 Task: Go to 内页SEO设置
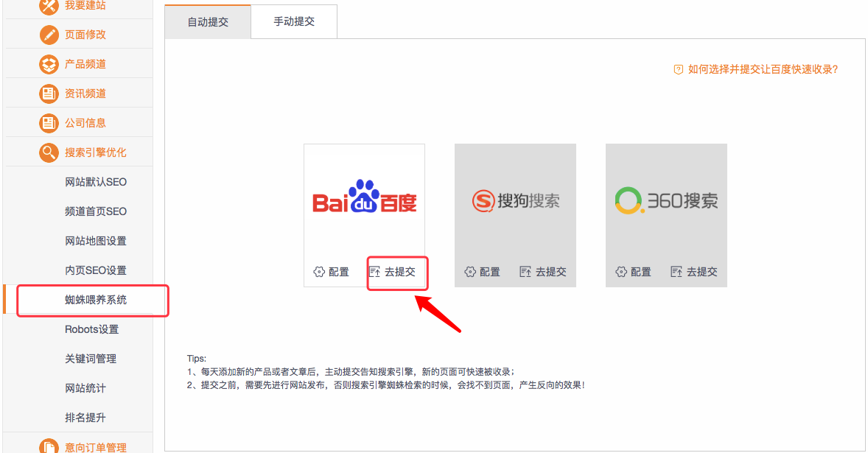(x=96, y=270)
